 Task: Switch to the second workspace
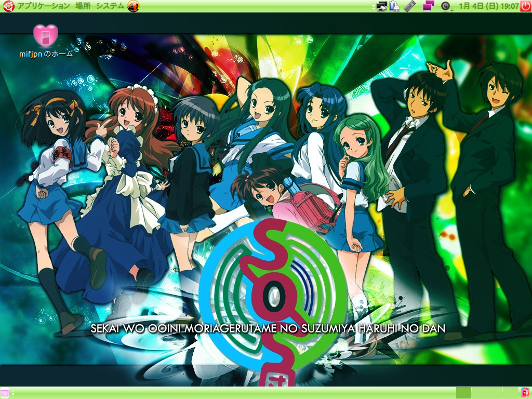click(x=478, y=393)
